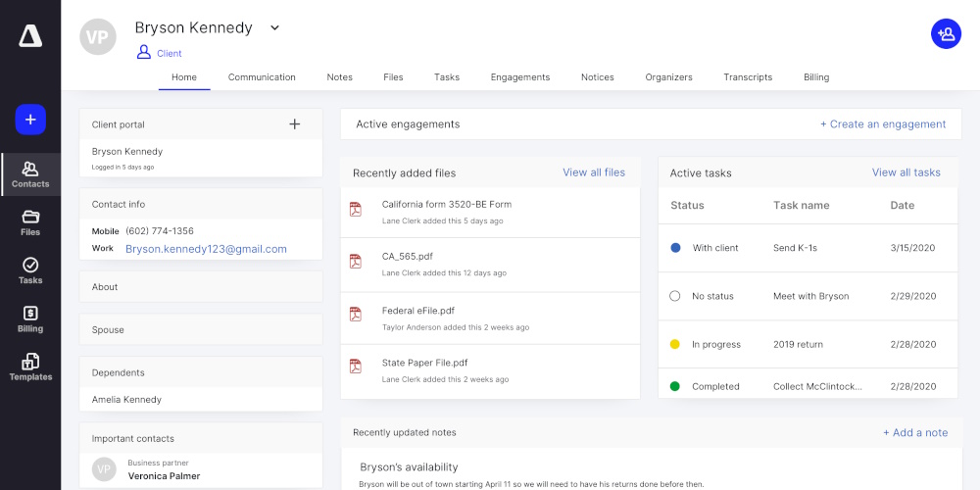Click Create an engagement link

[883, 124]
